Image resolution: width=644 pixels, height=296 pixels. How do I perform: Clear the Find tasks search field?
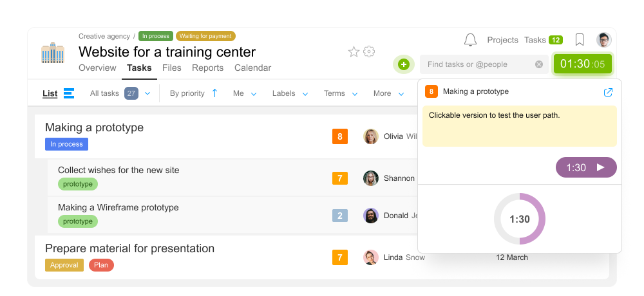[x=539, y=64]
